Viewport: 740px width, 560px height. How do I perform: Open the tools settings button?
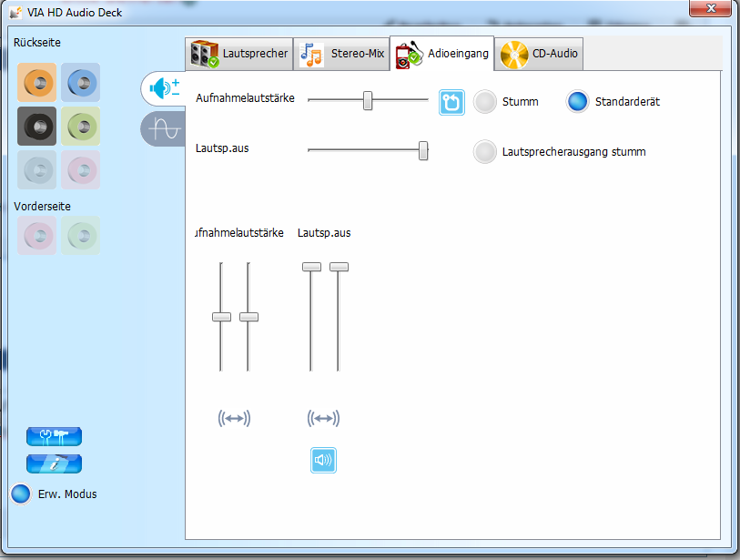point(55,436)
